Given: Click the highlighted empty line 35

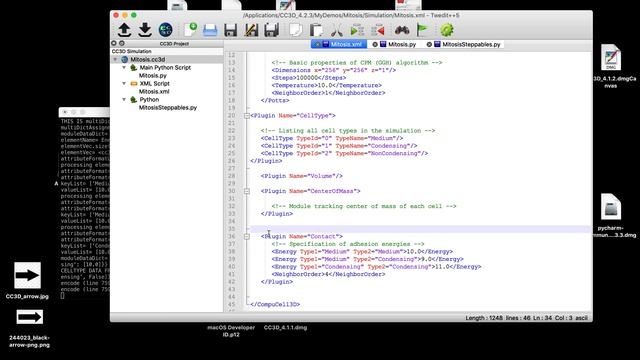Looking at the screenshot, I should pyautogui.click(x=420, y=229).
